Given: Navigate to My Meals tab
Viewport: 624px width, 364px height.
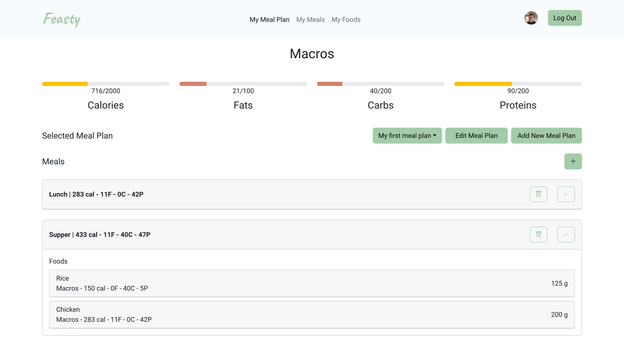Looking at the screenshot, I should 310,20.
